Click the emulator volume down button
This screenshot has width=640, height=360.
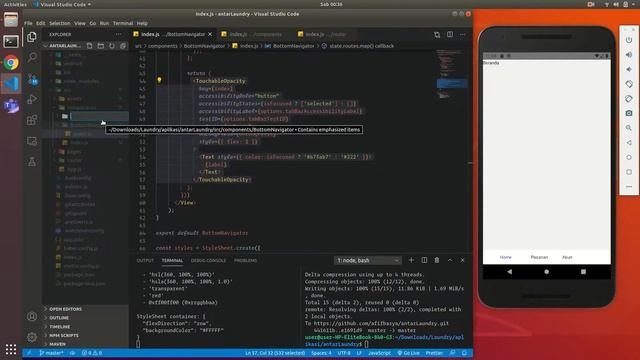629,69
